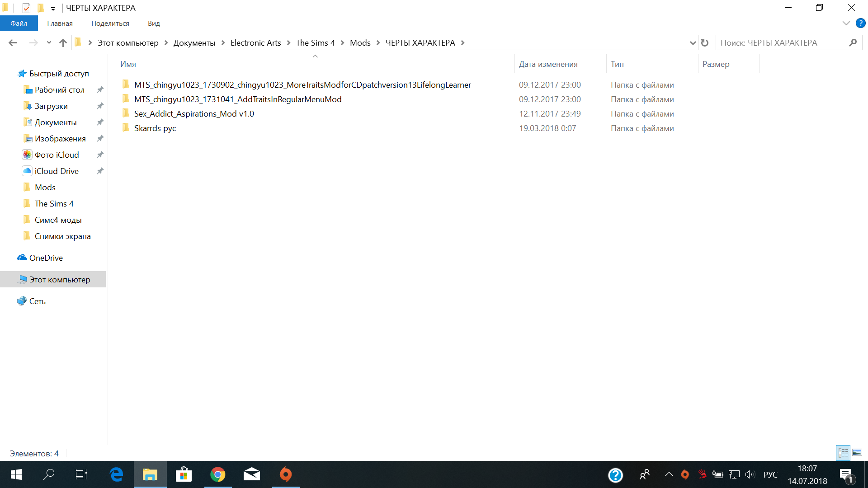
Task: Click the search magnifier icon
Action: point(853,42)
